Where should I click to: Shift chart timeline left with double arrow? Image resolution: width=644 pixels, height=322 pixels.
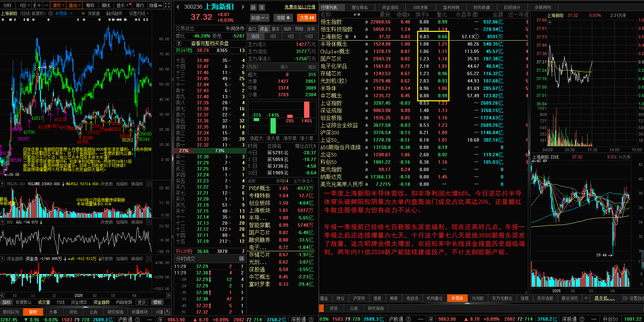(x=2, y=296)
